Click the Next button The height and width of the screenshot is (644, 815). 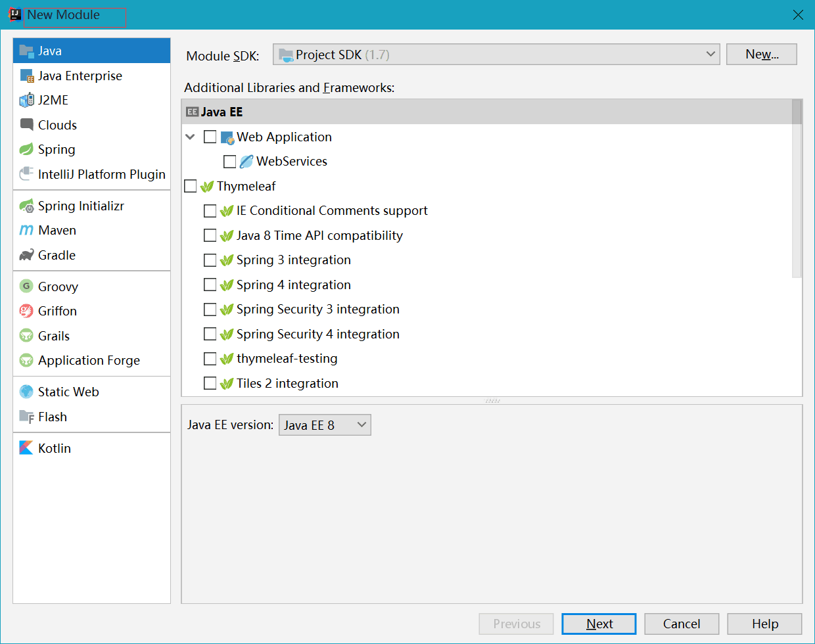coord(599,624)
